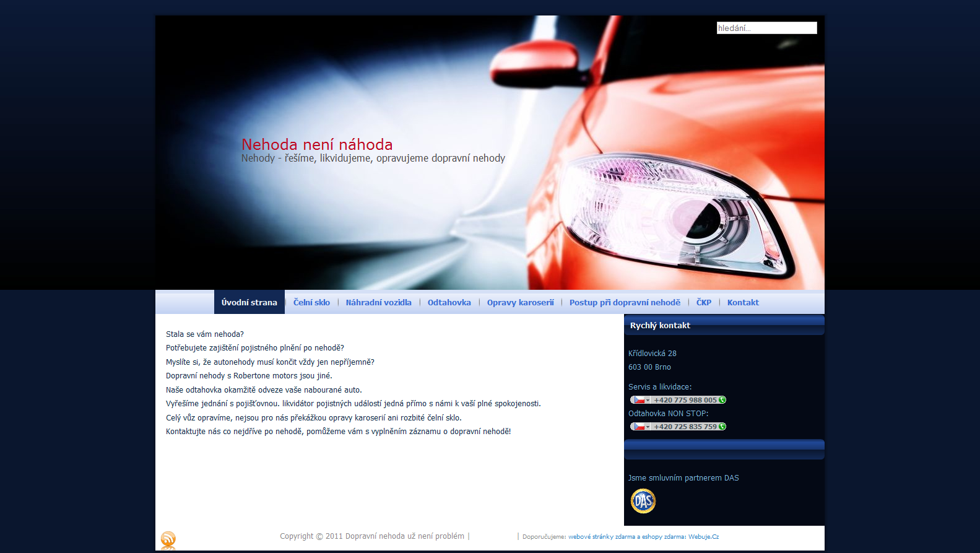
Task: Click the line Dopravní nehody s Robertone motors jsou jiné.
Action: (249, 375)
